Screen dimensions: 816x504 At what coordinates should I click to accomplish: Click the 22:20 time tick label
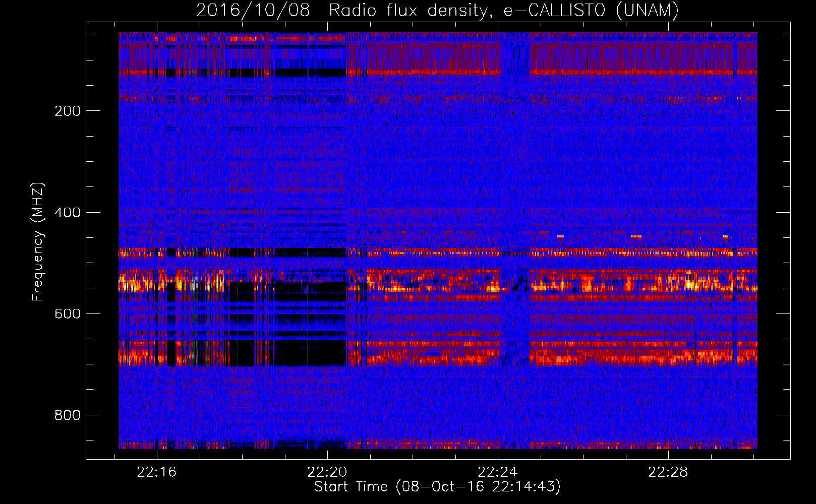click(327, 472)
